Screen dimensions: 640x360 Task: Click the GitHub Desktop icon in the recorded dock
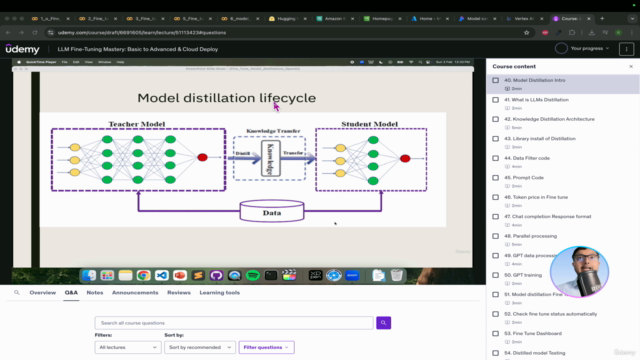click(x=216, y=276)
